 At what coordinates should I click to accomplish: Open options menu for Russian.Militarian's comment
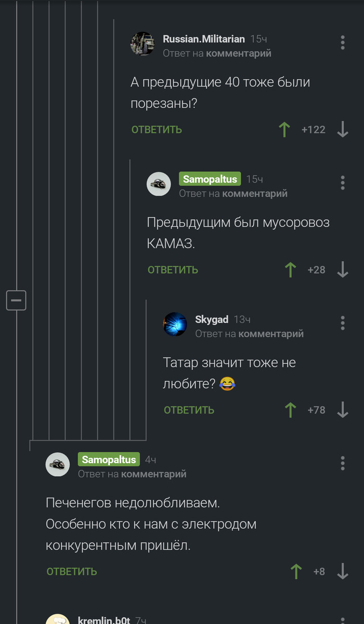point(343,43)
